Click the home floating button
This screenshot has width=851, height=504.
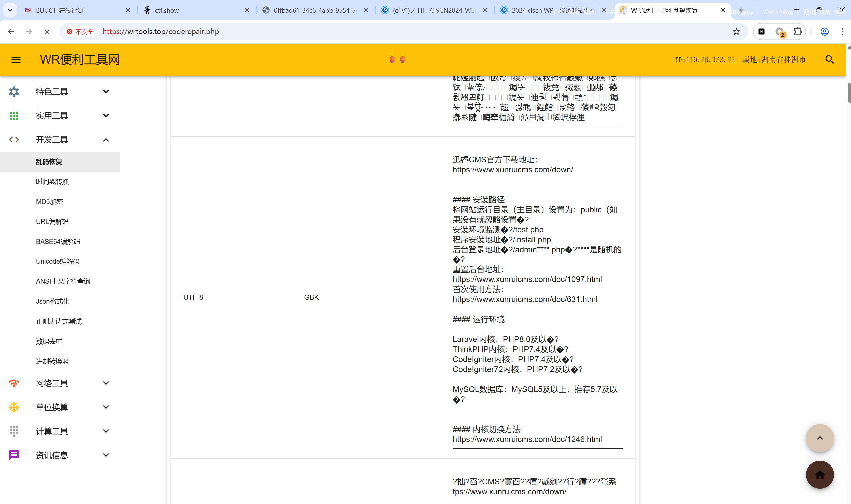pos(819,474)
